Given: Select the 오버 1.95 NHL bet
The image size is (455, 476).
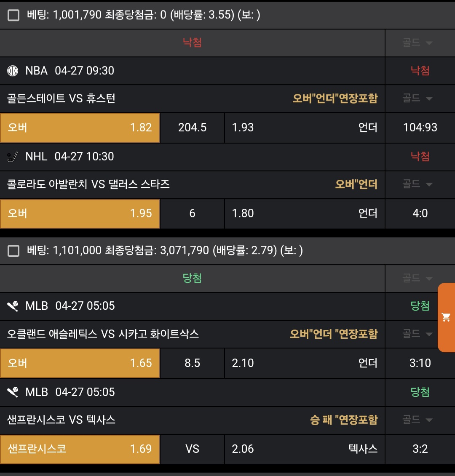Looking at the screenshot, I should pyautogui.click(x=80, y=213).
